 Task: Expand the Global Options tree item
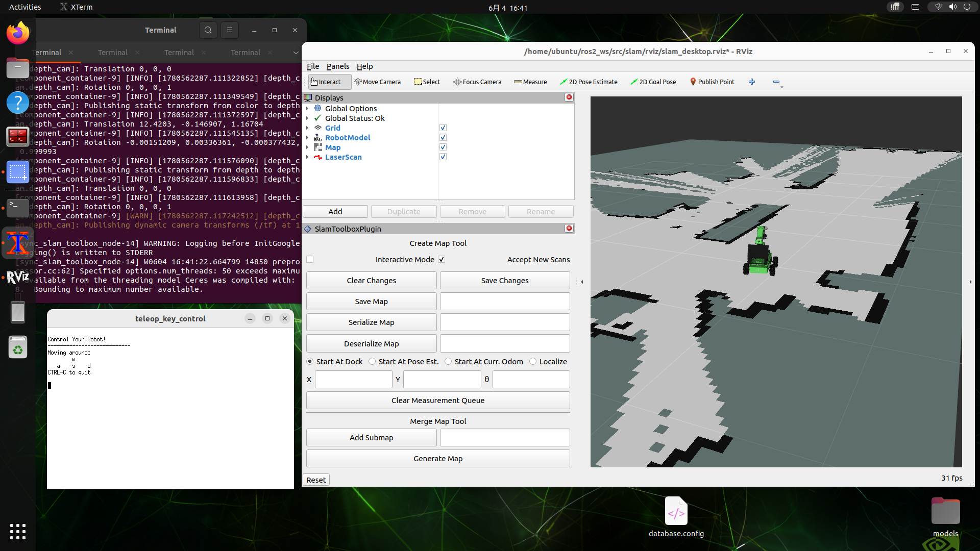pos(307,108)
